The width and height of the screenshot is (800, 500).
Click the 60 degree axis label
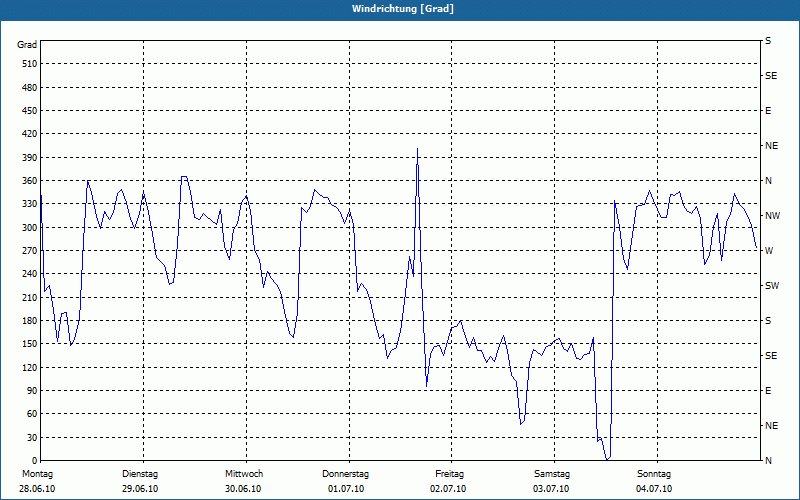coord(32,414)
